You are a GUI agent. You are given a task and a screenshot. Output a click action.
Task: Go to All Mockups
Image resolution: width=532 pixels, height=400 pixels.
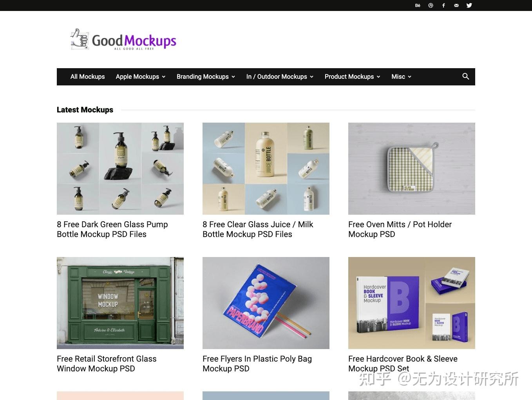tap(87, 77)
